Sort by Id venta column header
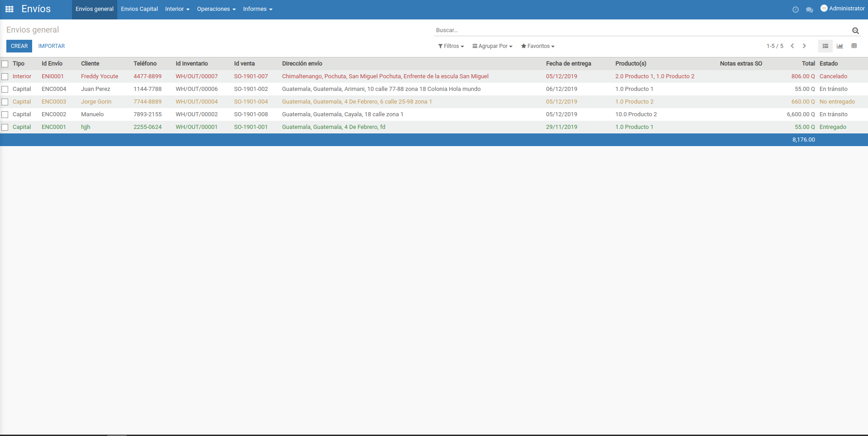This screenshot has height=436, width=868. [245, 64]
